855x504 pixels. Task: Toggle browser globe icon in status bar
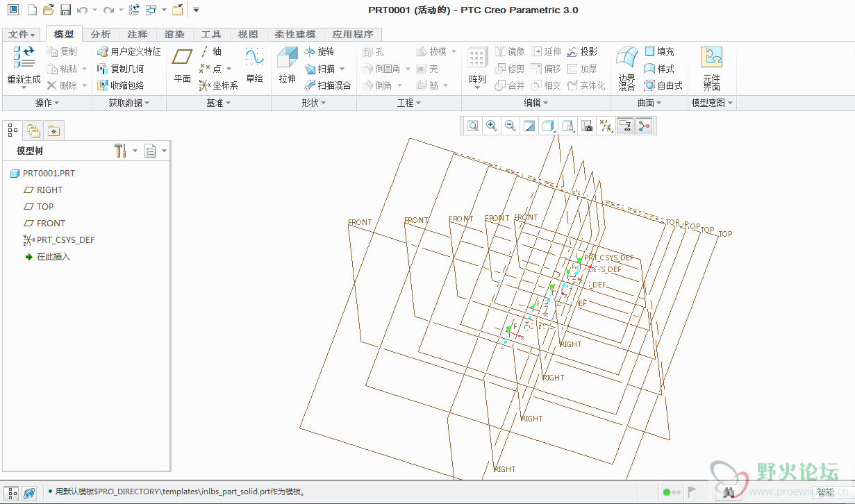point(30,492)
